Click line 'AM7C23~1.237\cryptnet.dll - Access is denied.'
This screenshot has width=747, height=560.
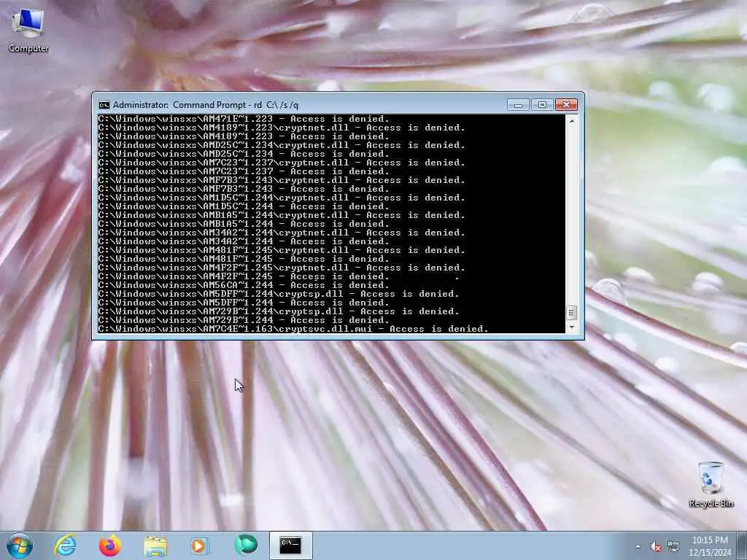[282, 163]
